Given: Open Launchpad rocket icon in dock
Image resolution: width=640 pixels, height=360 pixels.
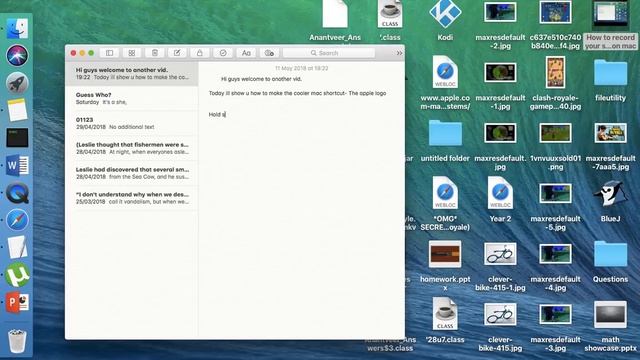Looking at the screenshot, I should [x=17, y=83].
